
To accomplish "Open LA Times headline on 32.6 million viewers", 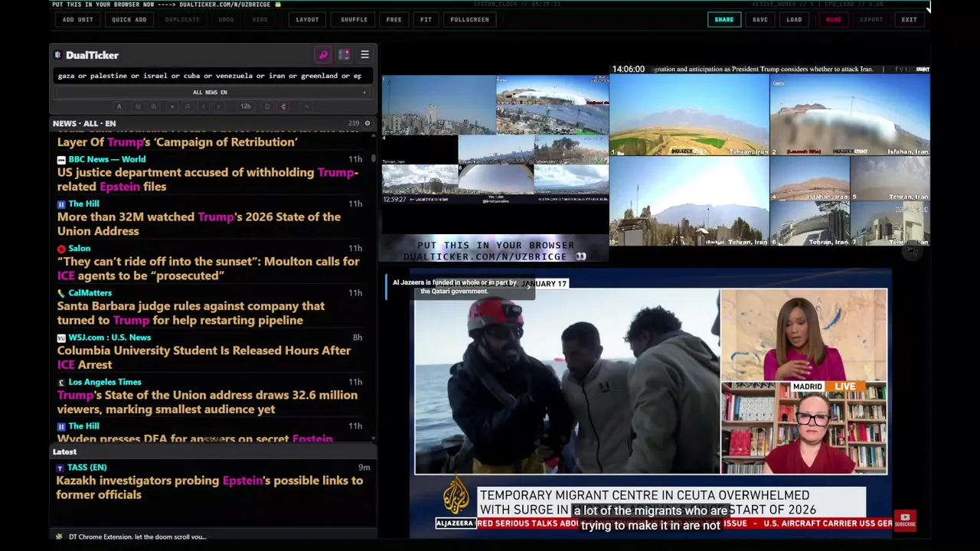I will click(x=207, y=402).
